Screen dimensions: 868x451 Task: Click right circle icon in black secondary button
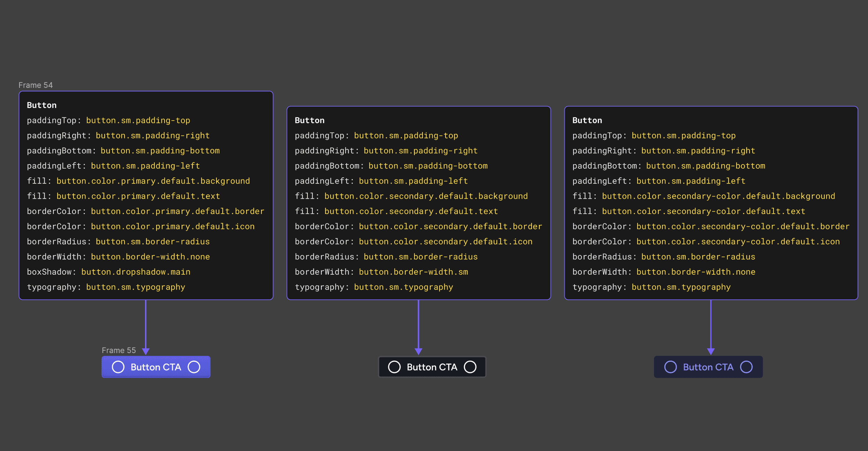[x=470, y=367]
